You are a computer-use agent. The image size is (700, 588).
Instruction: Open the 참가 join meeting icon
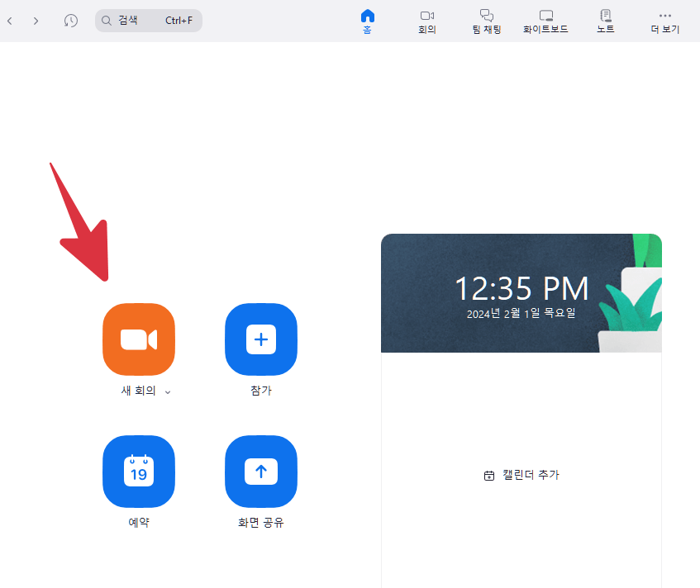click(x=260, y=339)
